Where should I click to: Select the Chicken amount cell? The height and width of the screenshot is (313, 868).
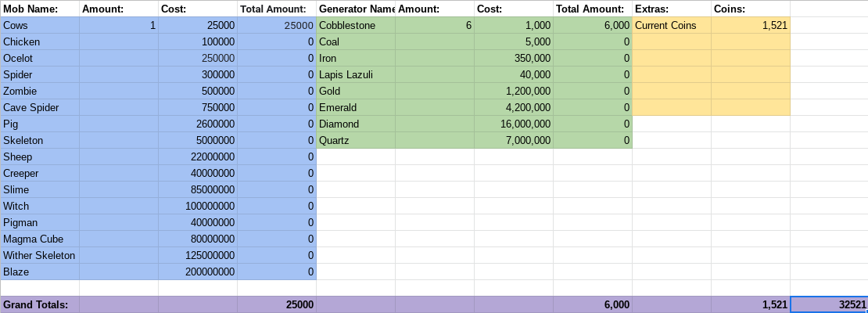pos(119,41)
